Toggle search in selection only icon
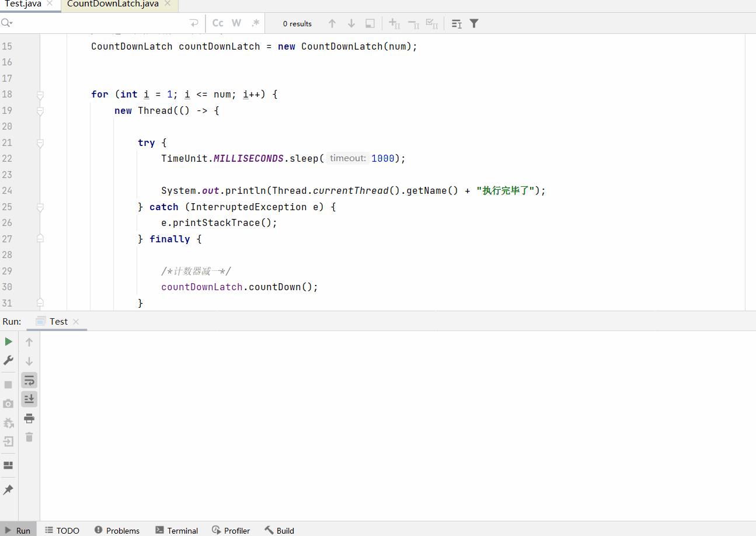The width and height of the screenshot is (756, 536). (x=370, y=23)
